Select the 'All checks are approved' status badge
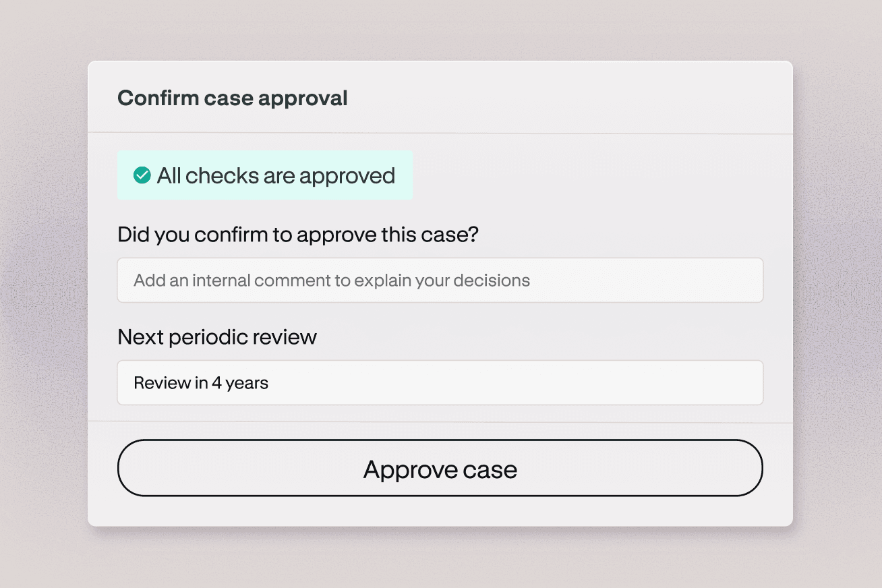The width and height of the screenshot is (882, 588). 264,175
